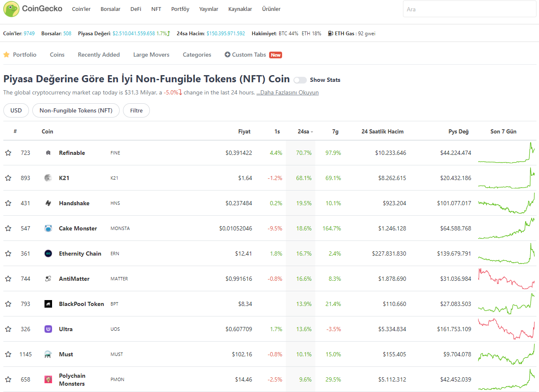Click the Must coin logo icon
Screen dimensions: 539x392
[x=48, y=354]
